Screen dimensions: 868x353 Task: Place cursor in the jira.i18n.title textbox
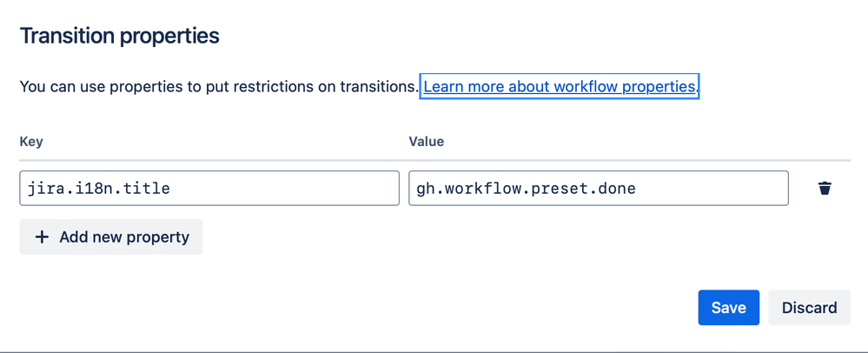coord(209,189)
